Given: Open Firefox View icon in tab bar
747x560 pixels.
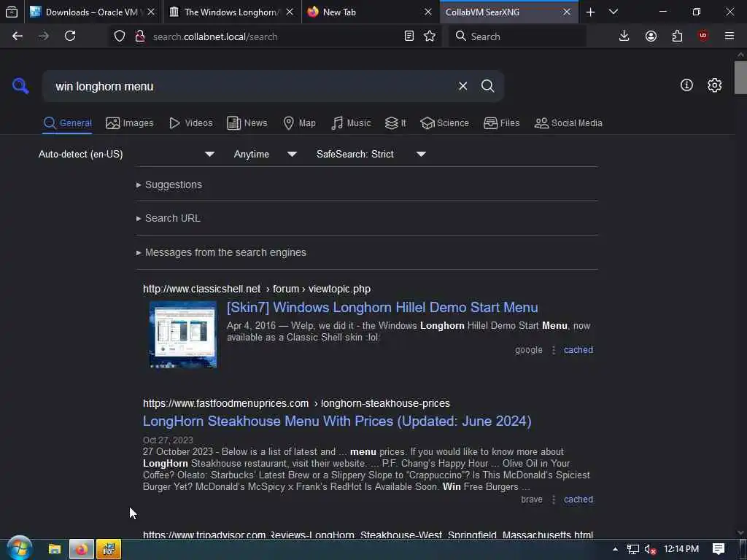Looking at the screenshot, I should coord(12,12).
